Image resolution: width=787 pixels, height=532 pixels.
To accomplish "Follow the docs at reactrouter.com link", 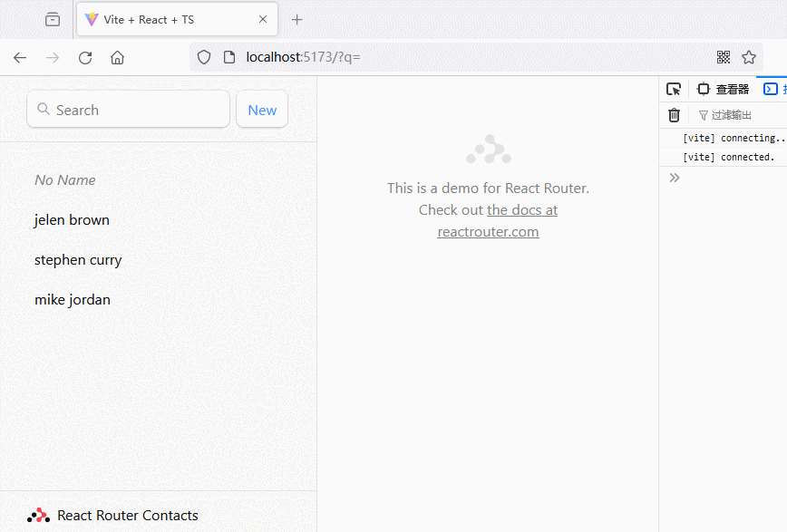I will pos(521,210).
